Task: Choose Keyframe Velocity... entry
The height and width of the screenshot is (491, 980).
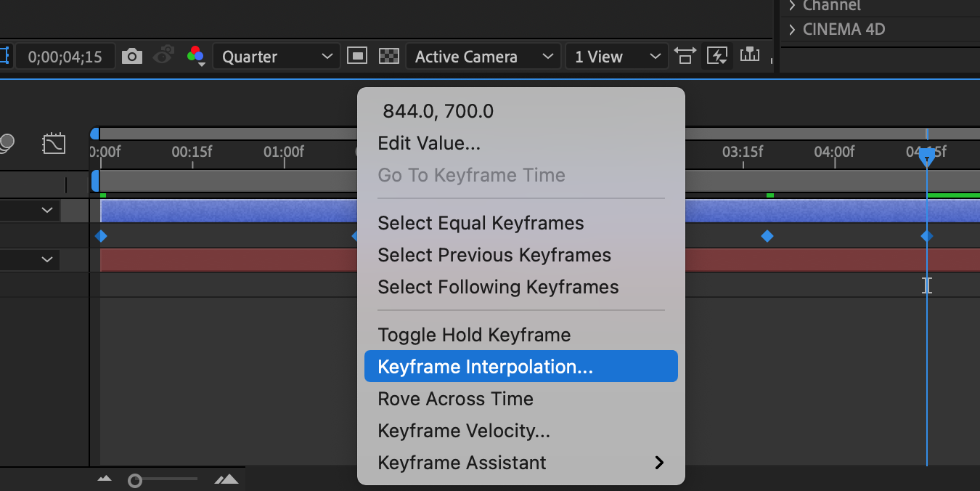Action: 520,431
